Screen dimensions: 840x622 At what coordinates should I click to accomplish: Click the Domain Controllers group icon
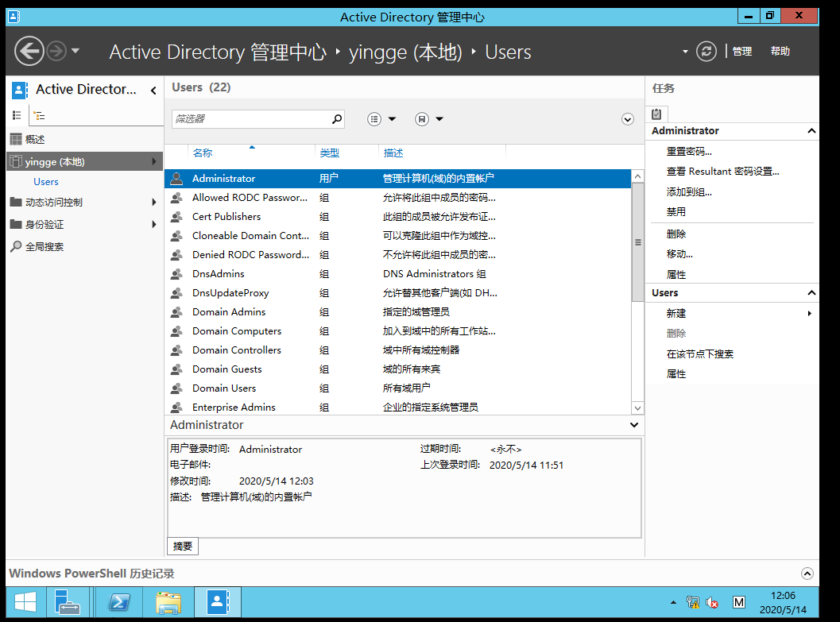176,350
